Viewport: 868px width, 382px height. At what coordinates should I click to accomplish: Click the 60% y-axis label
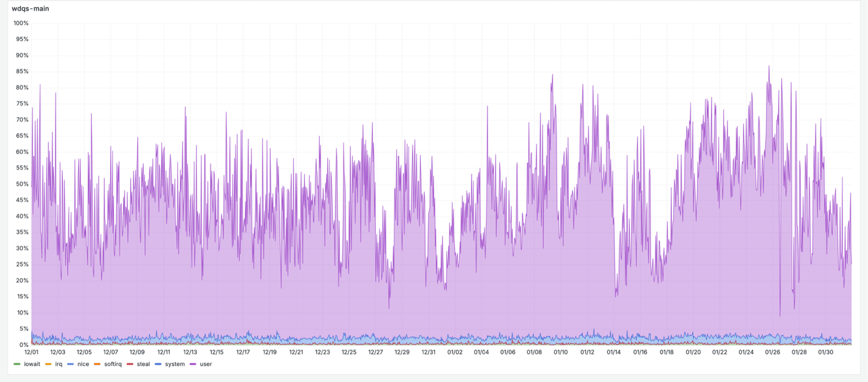click(22, 152)
